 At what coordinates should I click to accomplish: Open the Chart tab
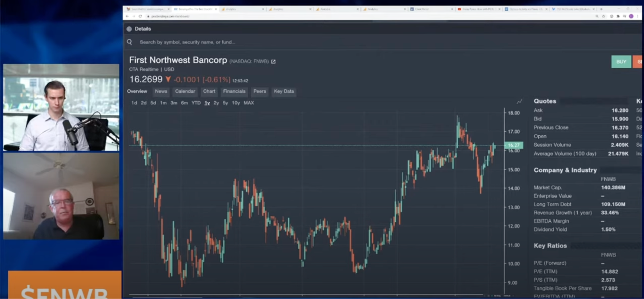pyautogui.click(x=209, y=91)
